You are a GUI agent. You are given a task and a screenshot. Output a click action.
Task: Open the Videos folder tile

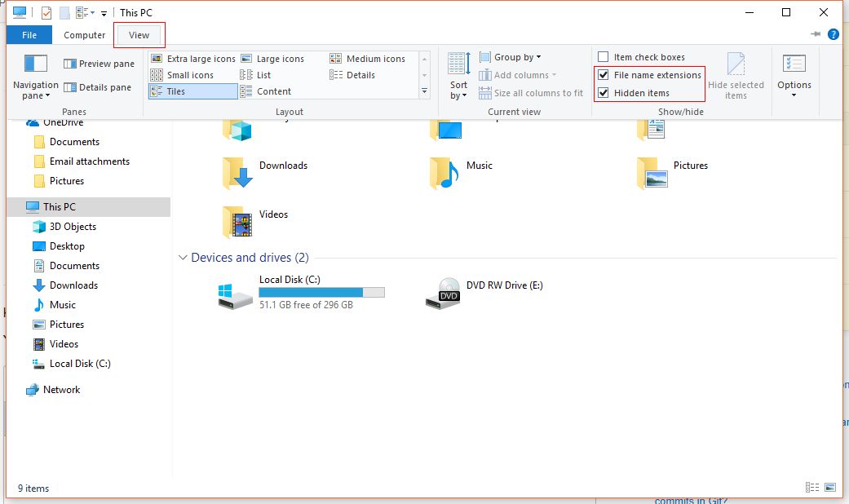click(255, 221)
